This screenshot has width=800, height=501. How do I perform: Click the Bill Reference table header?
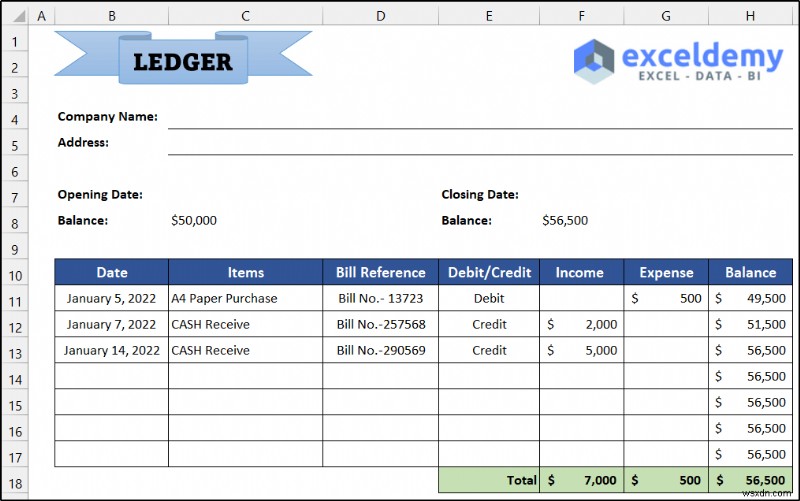tap(381, 272)
